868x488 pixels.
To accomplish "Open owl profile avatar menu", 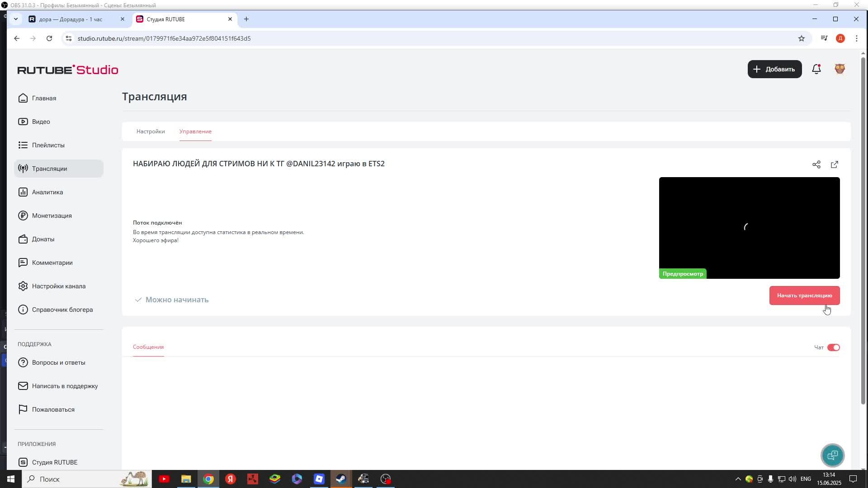I will (x=840, y=69).
